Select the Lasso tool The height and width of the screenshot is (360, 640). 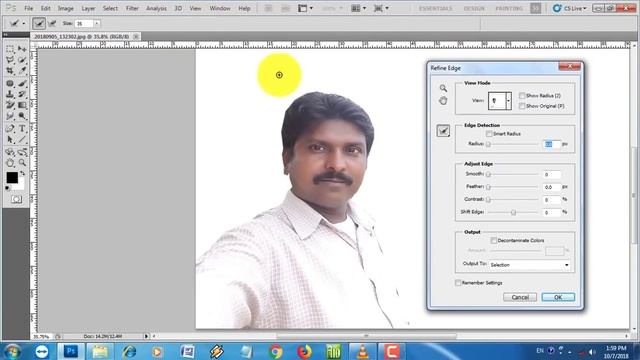10,60
